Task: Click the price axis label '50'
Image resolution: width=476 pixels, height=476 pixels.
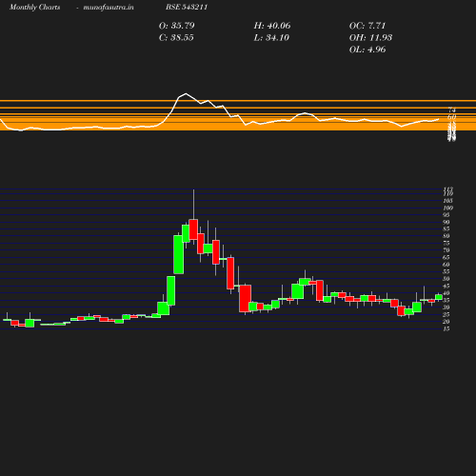Action: coord(446,279)
